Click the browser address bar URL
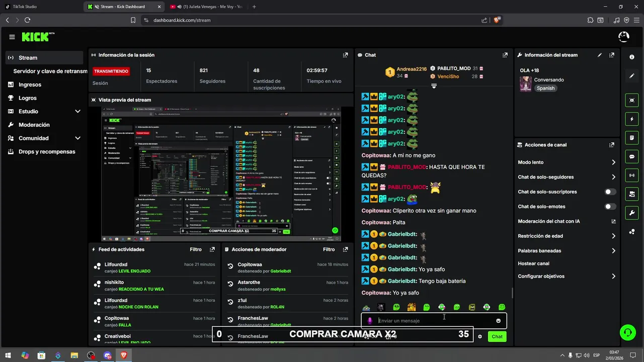Image resolution: width=644 pixels, height=362 pixels. [182, 20]
